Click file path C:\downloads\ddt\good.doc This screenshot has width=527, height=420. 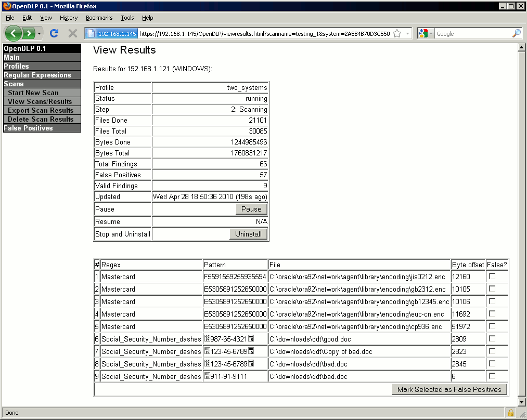click(310, 339)
